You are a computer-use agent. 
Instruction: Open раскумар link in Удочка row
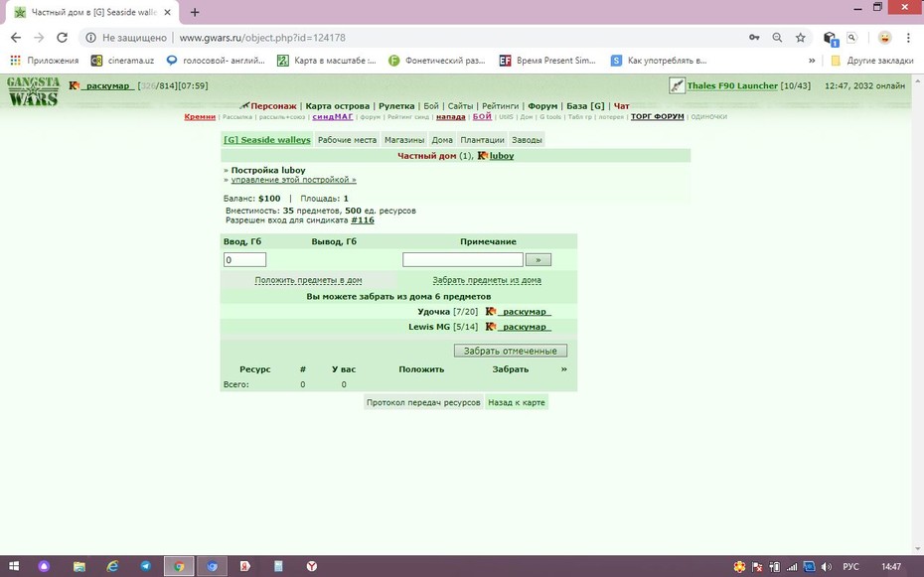525,312
